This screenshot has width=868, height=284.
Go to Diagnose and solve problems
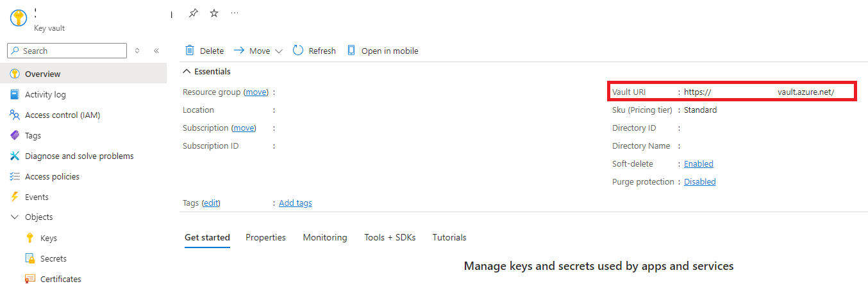tap(79, 156)
